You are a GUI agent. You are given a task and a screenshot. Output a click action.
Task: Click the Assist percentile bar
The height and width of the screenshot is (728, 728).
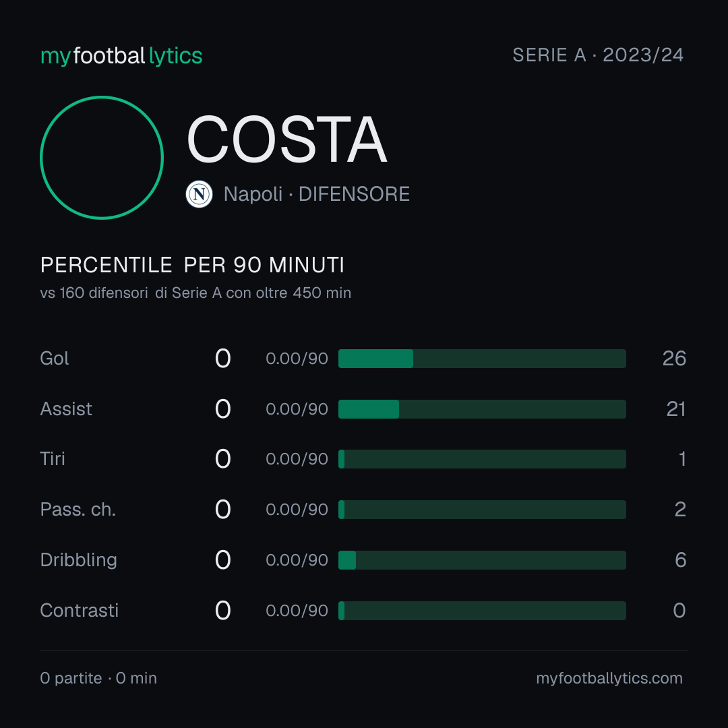click(x=482, y=409)
